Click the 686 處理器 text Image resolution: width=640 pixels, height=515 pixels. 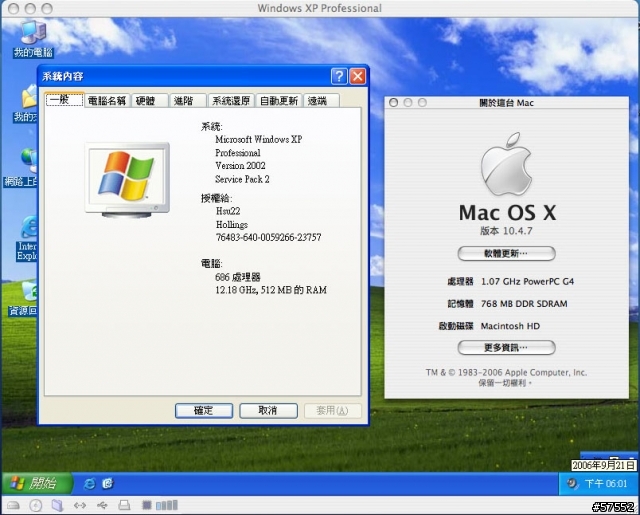[x=238, y=277]
